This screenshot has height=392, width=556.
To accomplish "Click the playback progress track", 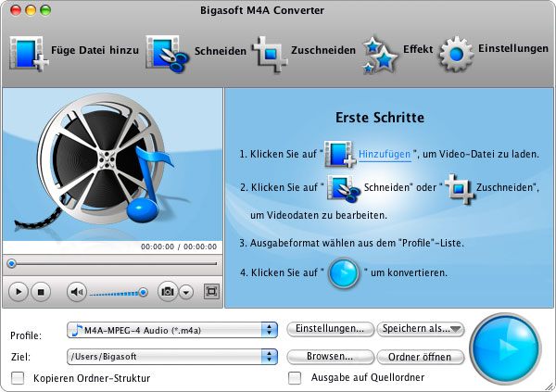I will coord(116,263).
